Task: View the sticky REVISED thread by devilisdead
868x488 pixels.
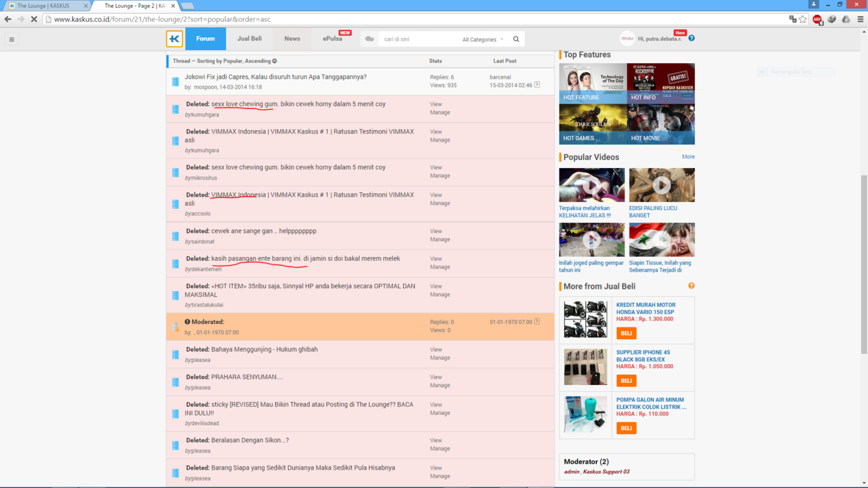Action: (x=435, y=405)
